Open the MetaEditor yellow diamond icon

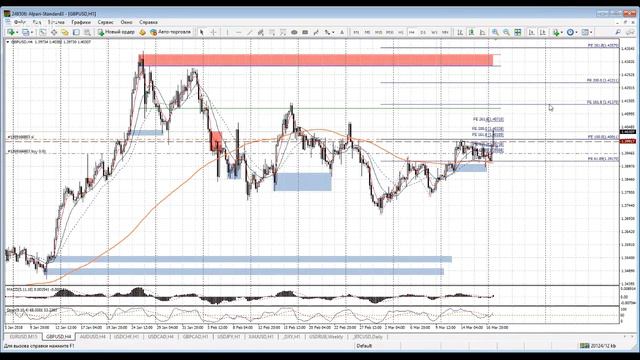[142, 32]
